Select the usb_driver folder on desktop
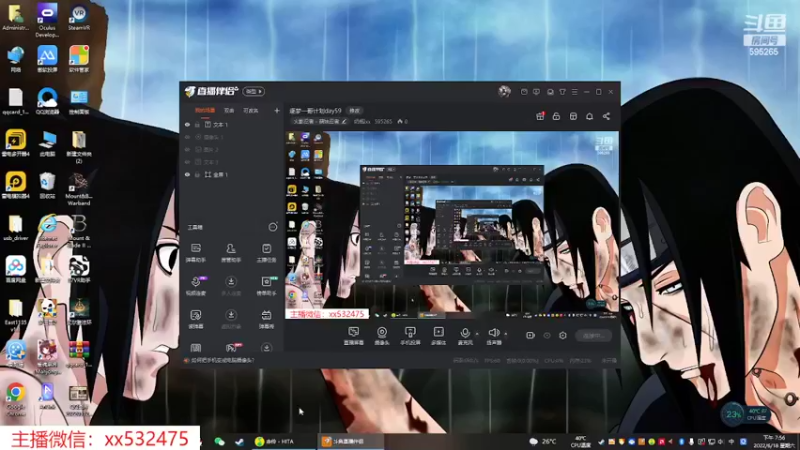Image resolution: width=800 pixels, height=450 pixels. 15,228
